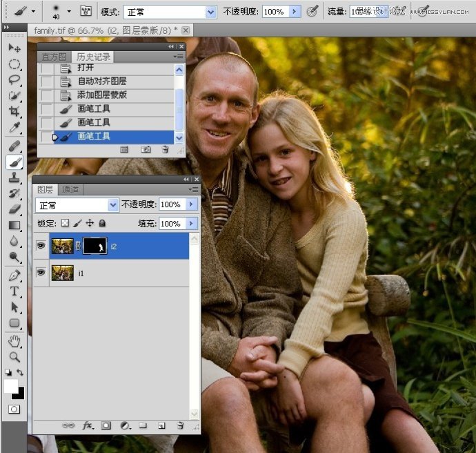476x453 pixels.
Task: Select the Rounded Rectangle shape tool
Action: click(14, 323)
